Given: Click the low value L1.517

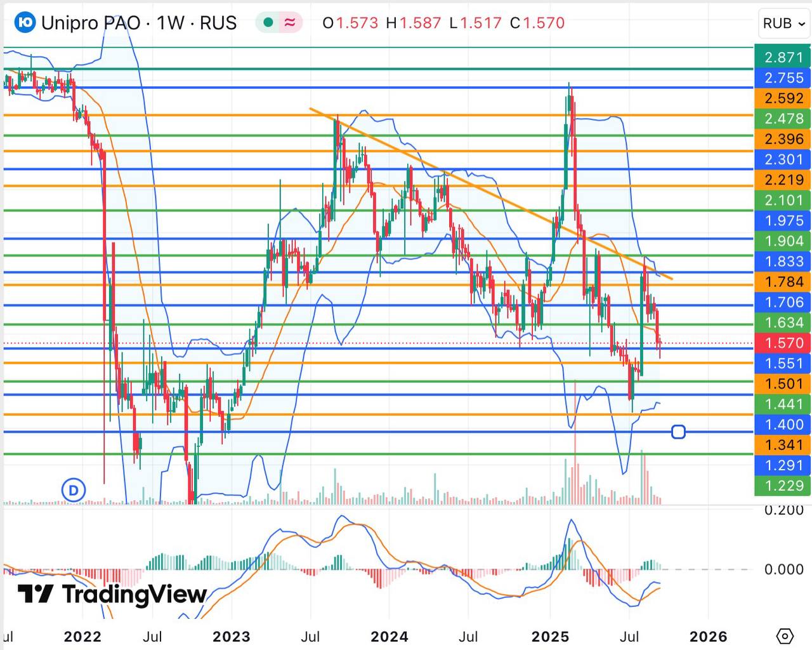Looking at the screenshot, I should click(475, 23).
